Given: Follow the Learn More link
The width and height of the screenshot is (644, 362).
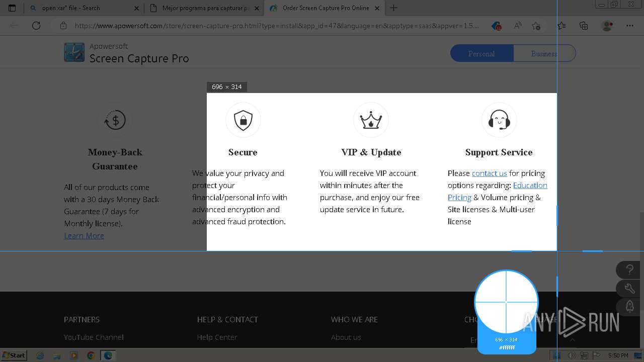Looking at the screenshot, I should tap(84, 235).
